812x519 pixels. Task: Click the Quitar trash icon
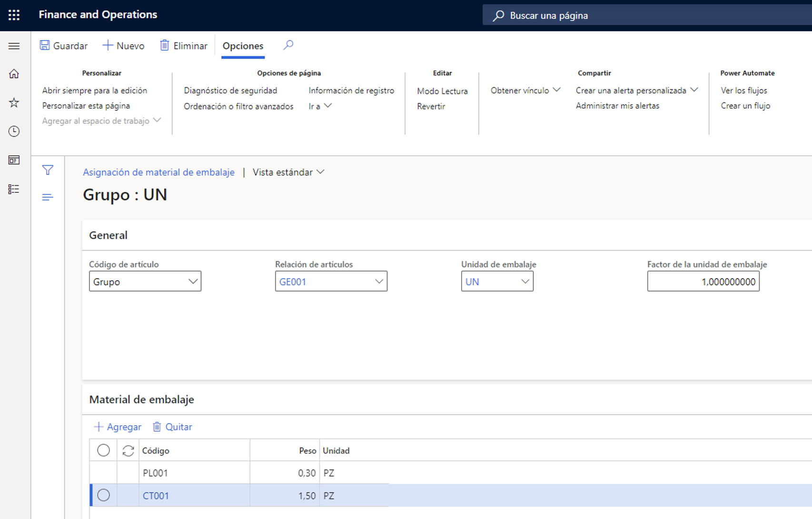pos(157,427)
